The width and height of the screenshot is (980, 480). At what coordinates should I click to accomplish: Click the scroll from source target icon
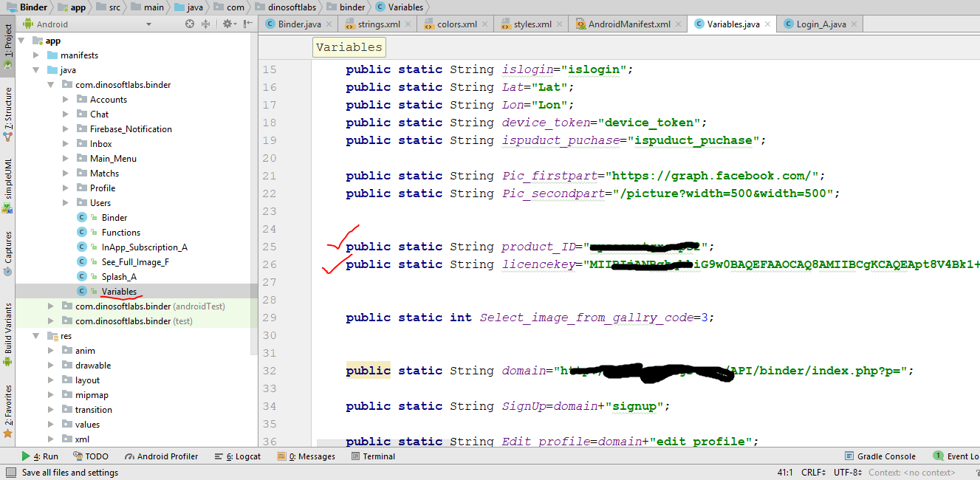[x=190, y=24]
